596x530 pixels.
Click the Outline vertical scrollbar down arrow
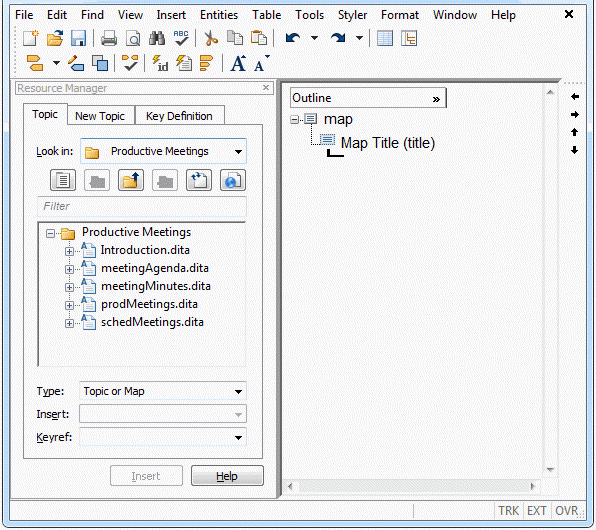(550, 469)
